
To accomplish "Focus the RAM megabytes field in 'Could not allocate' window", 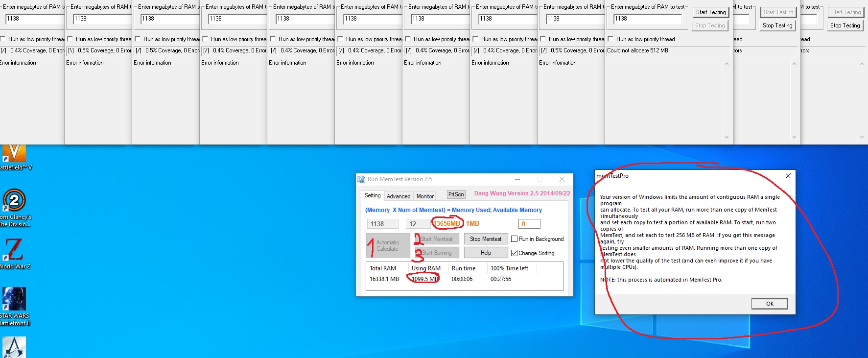I will click(647, 19).
